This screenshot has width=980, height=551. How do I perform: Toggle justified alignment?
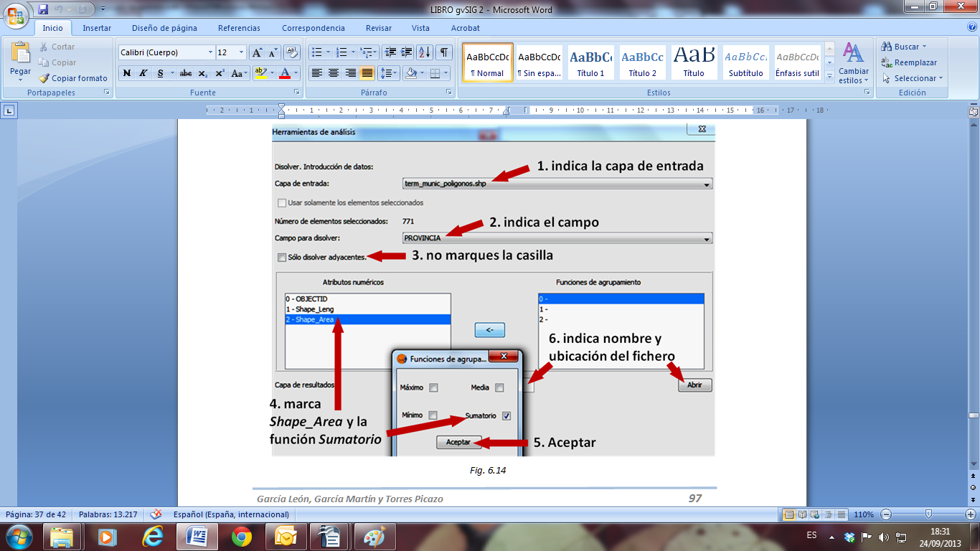[367, 73]
